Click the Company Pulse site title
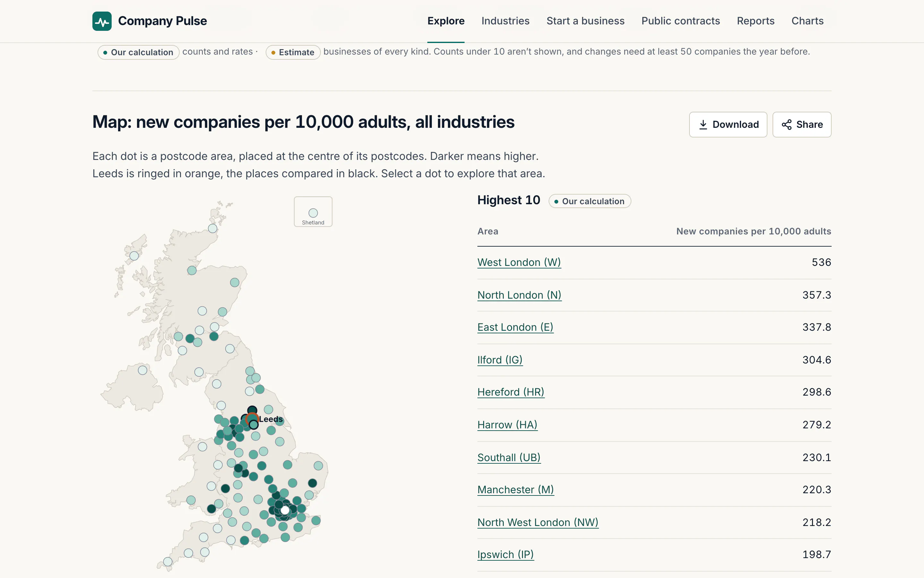Viewport: 924px width, 578px height. click(x=162, y=21)
